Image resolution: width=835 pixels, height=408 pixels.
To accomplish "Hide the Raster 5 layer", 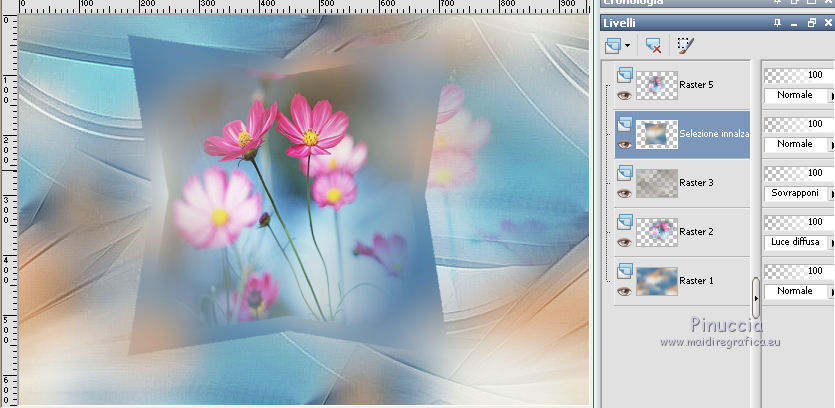I will point(625,95).
